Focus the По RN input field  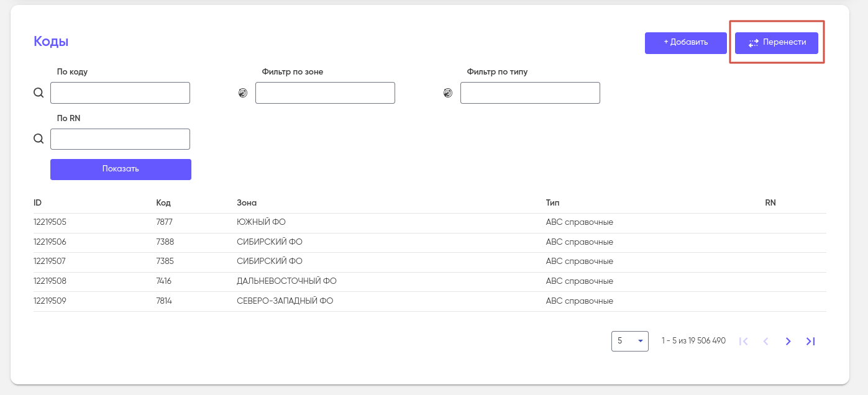[x=120, y=139]
